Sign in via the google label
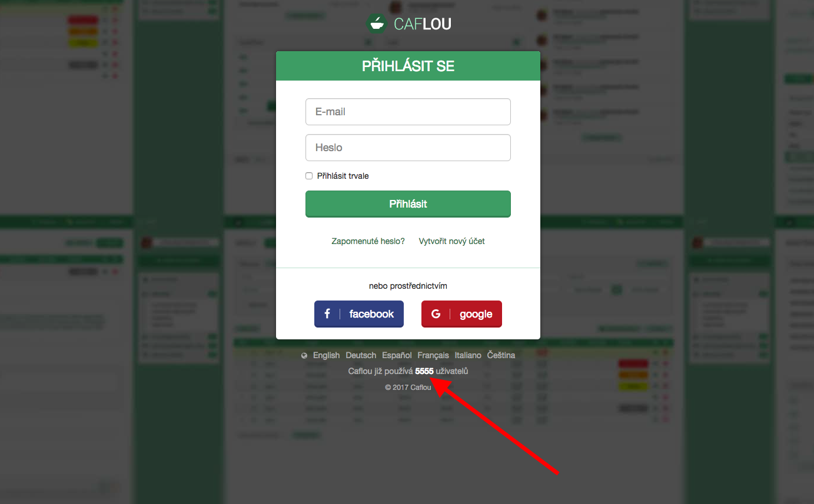The image size is (814, 504). [476, 314]
